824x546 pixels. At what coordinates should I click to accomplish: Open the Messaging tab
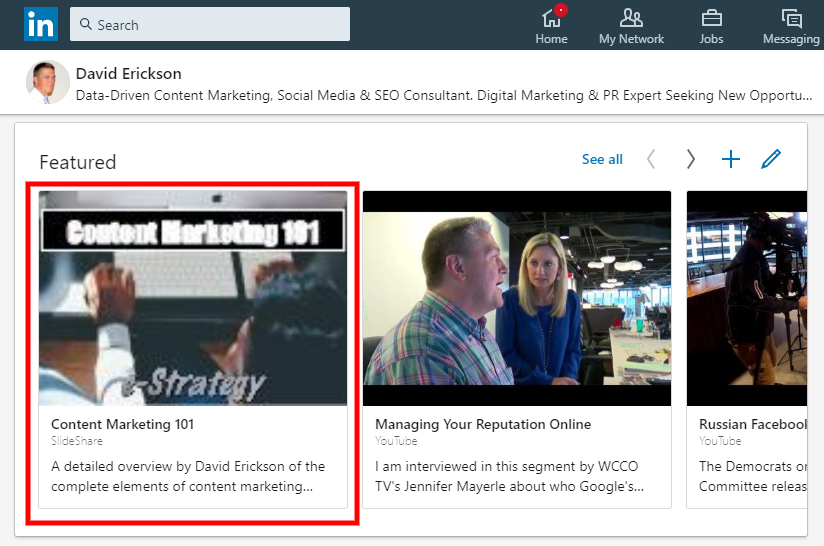791,25
